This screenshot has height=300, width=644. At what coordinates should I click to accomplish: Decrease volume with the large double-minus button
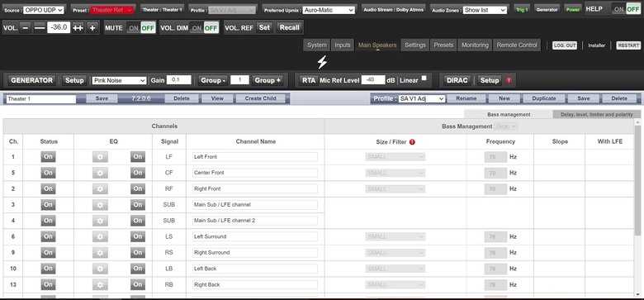point(40,27)
